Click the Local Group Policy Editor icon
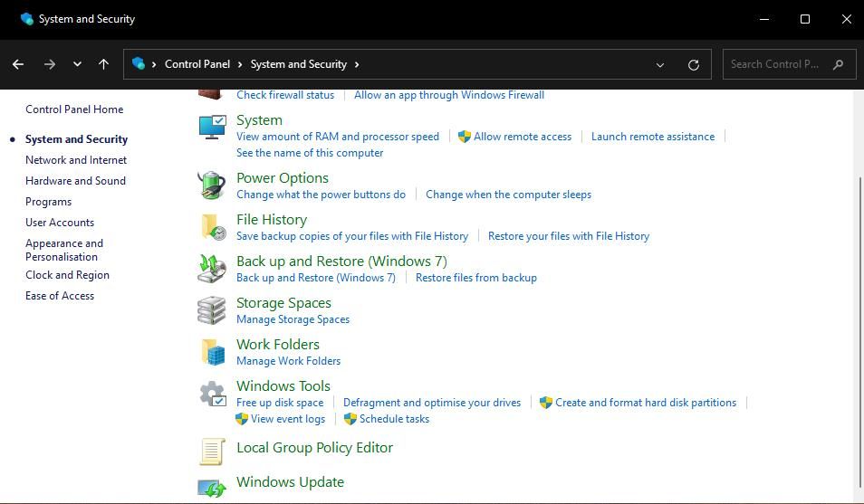The height and width of the screenshot is (504, 864). click(212, 451)
